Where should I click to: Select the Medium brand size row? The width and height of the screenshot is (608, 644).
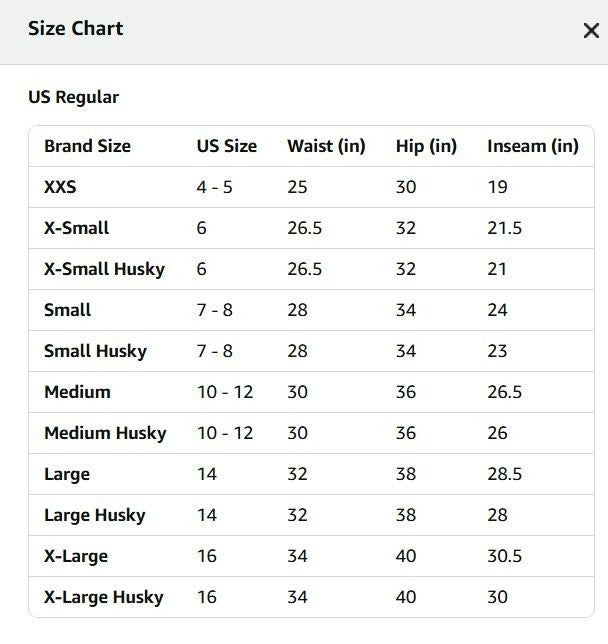coord(311,392)
